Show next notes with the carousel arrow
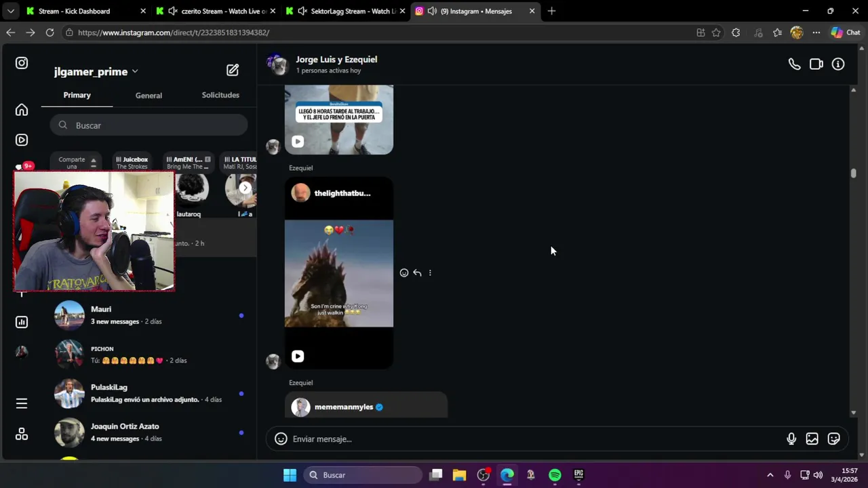The image size is (868, 488). [x=245, y=188]
